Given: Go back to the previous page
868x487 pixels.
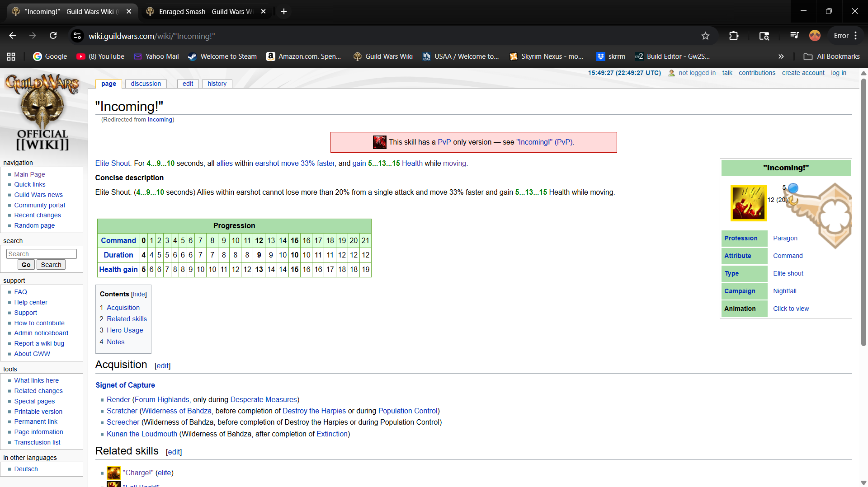Looking at the screenshot, I should coord(13,36).
